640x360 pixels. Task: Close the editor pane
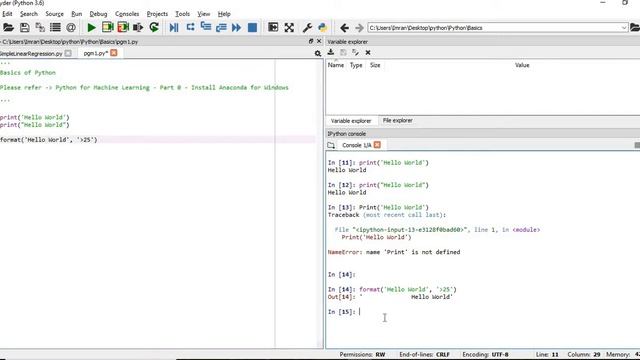319,41
